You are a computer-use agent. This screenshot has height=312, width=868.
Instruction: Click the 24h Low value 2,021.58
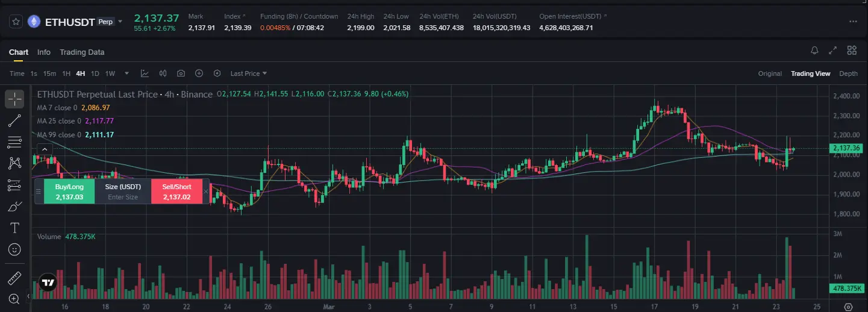click(397, 28)
